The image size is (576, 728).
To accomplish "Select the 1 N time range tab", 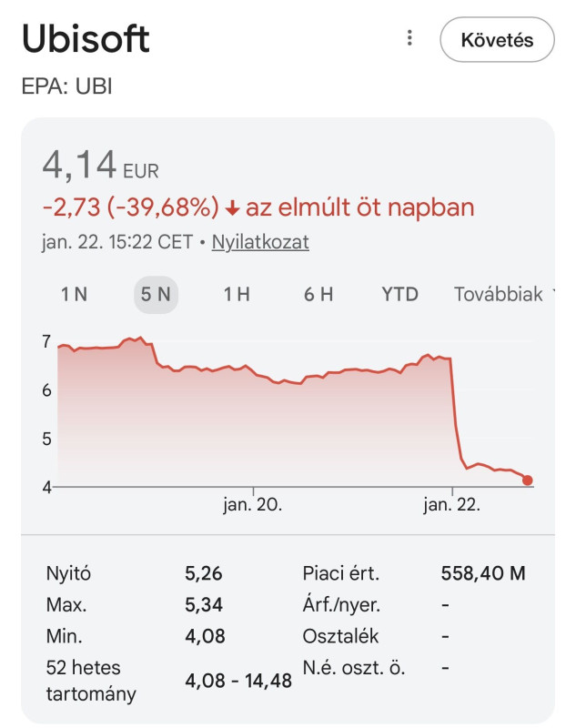I will 74,294.
